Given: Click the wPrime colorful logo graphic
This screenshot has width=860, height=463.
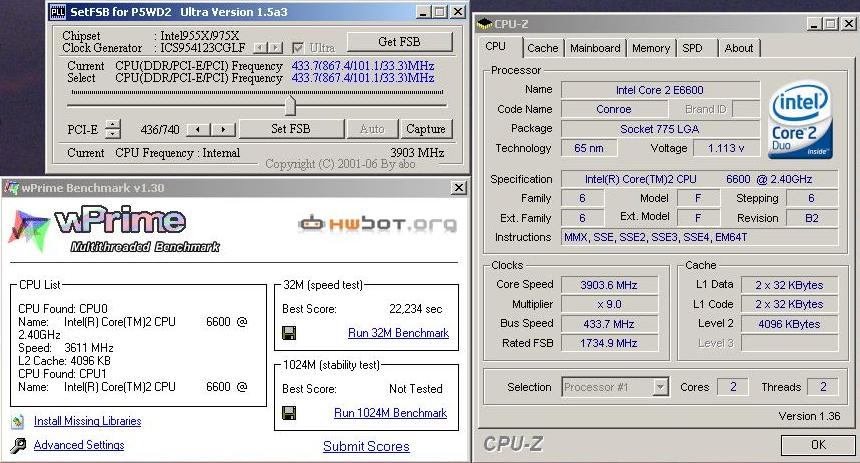Looking at the screenshot, I should coord(29,230).
